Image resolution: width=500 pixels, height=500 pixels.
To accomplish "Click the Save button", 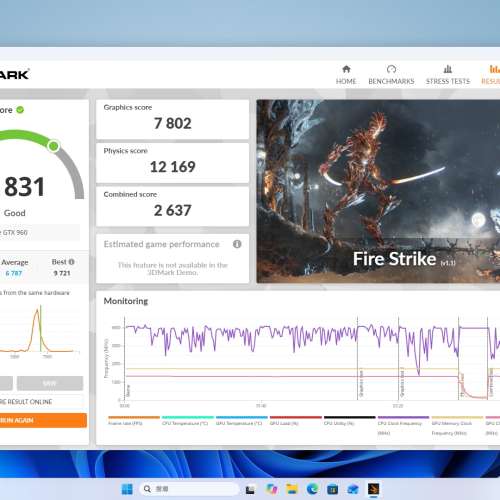I will [50, 383].
